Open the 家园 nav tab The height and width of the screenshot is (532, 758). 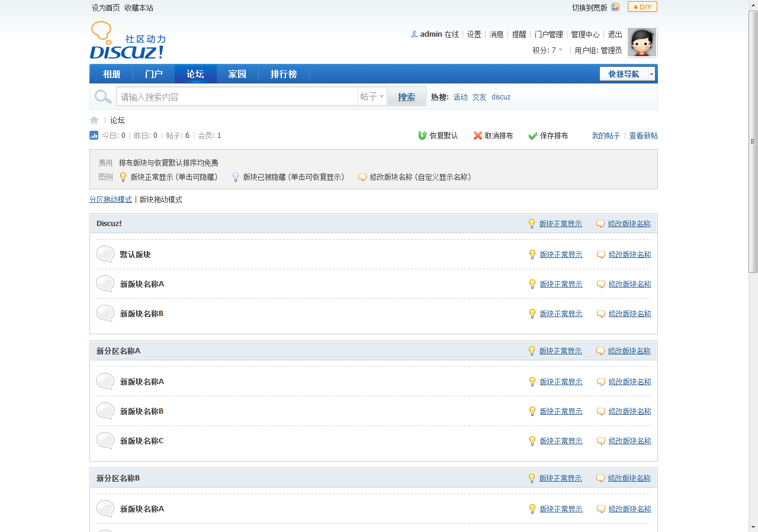237,74
